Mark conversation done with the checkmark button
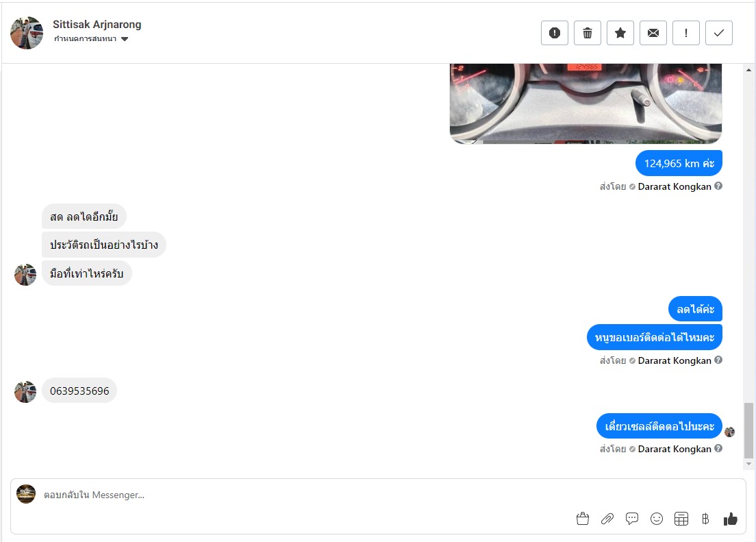 (719, 33)
